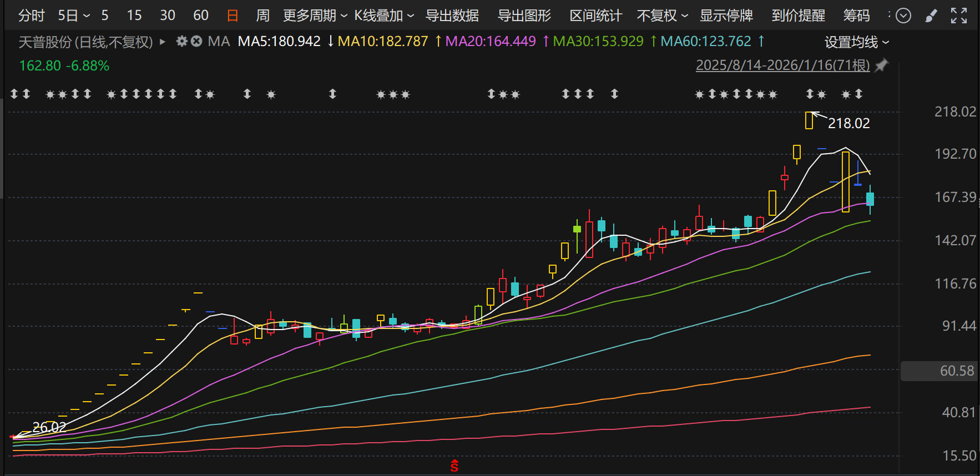Screen dimensions: 980x476
Task: Switch to 周 weekly K-line period
Action: tap(262, 16)
